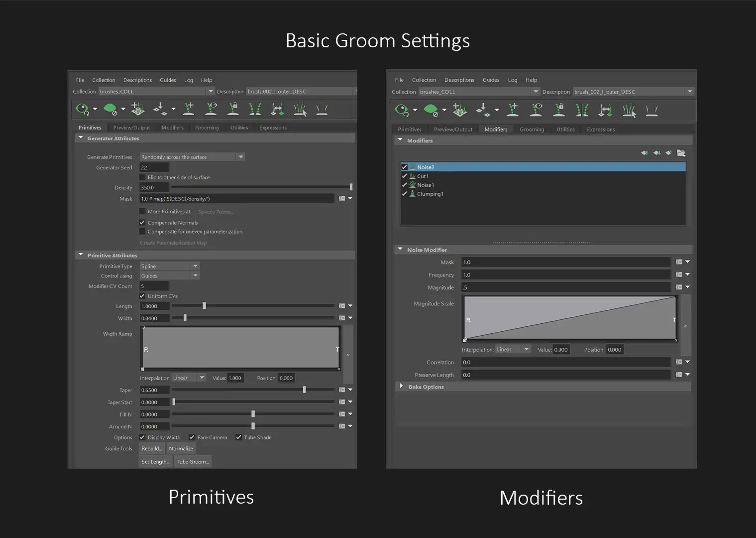
Task: Click the Add Guide icon in Primitives window
Action: click(x=189, y=109)
